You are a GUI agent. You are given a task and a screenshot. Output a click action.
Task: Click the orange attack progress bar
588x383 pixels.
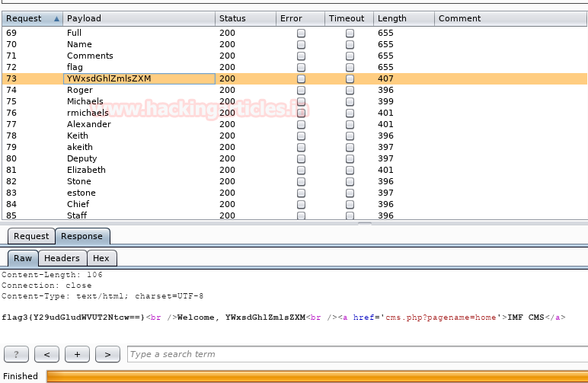pos(318,376)
